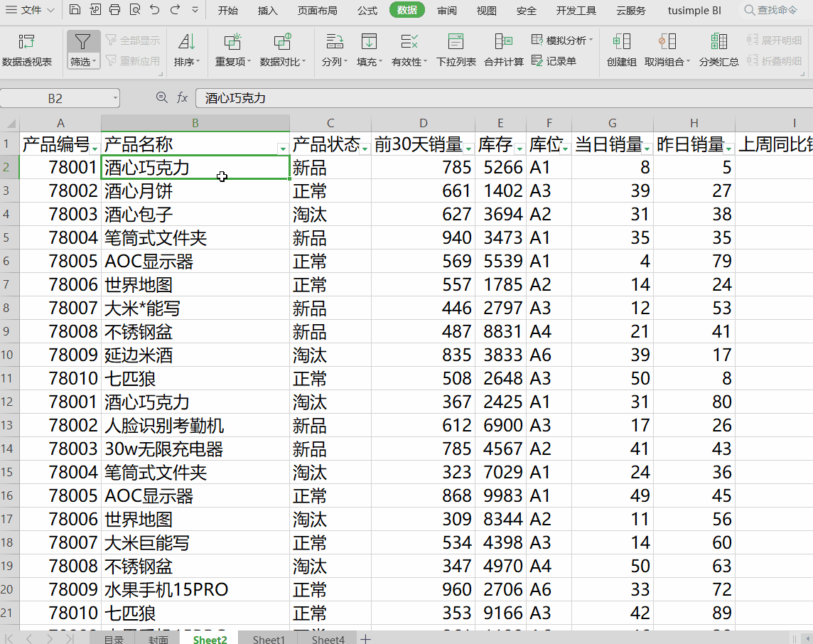Click the redo arrow icon
813x644 pixels.
pyautogui.click(x=176, y=10)
